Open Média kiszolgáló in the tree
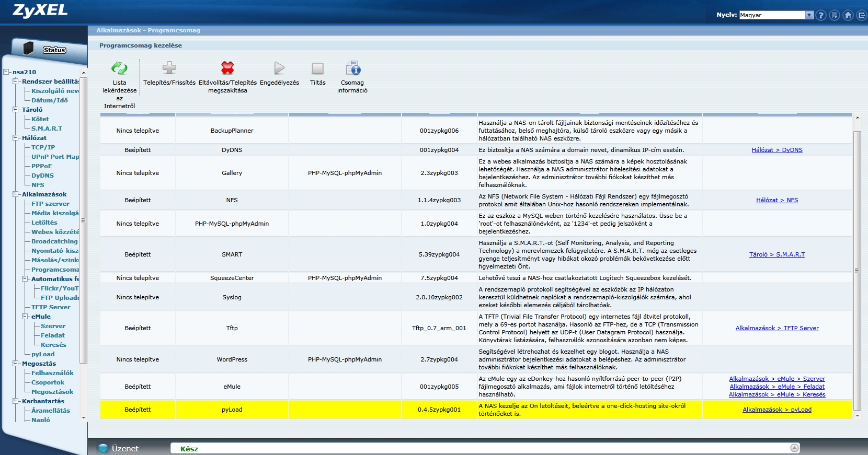Screen dimensions: 868x455 [55, 213]
